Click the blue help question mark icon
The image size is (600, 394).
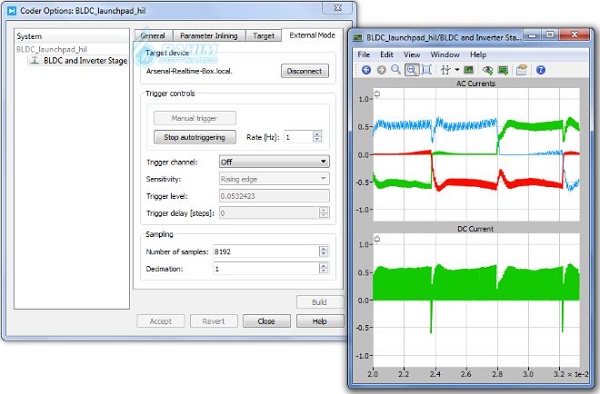click(540, 70)
